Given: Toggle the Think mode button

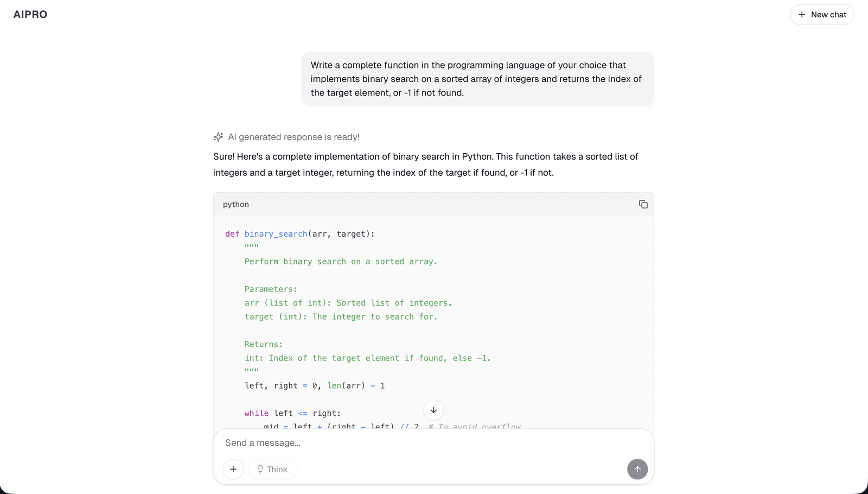Looking at the screenshot, I should point(272,469).
